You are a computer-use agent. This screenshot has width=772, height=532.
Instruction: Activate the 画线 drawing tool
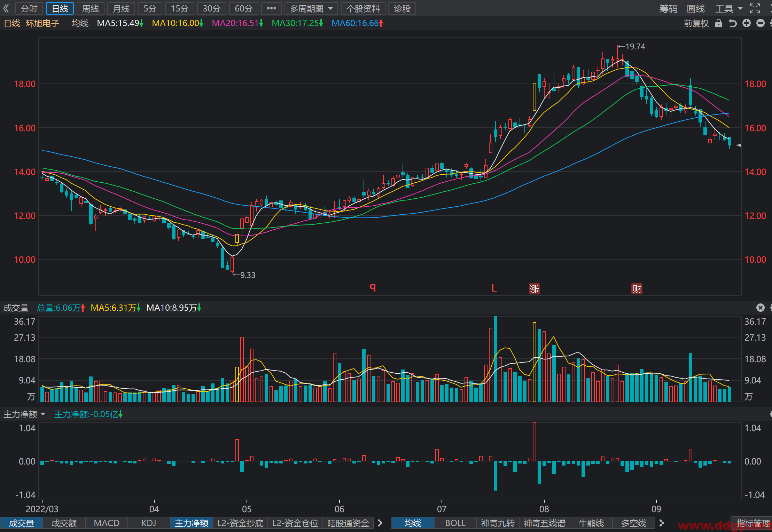(x=696, y=8)
